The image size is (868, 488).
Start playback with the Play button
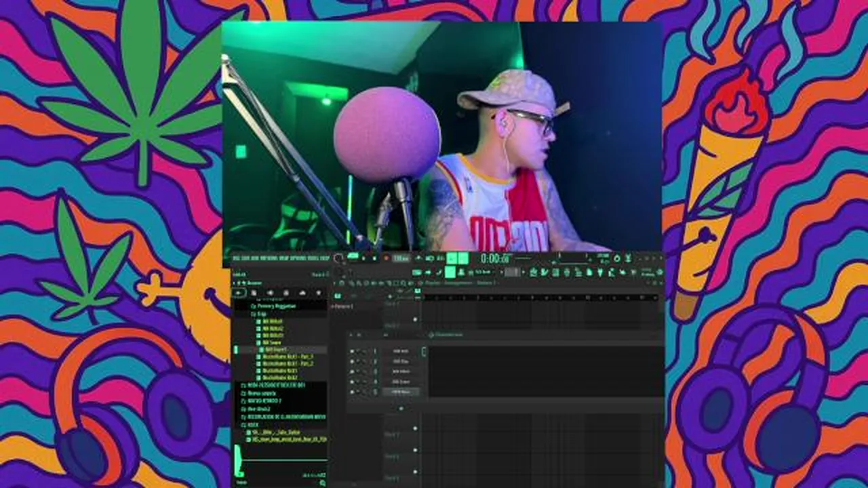(x=363, y=258)
